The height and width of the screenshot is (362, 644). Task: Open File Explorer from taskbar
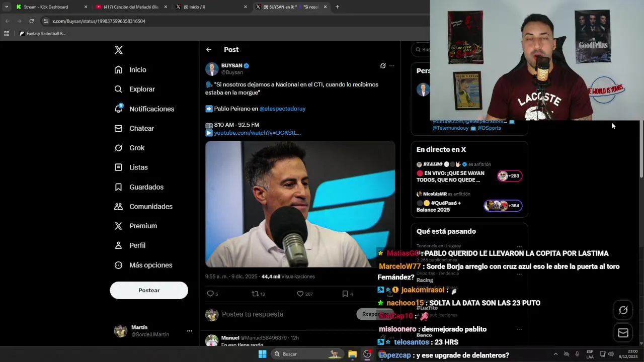[x=352, y=354]
